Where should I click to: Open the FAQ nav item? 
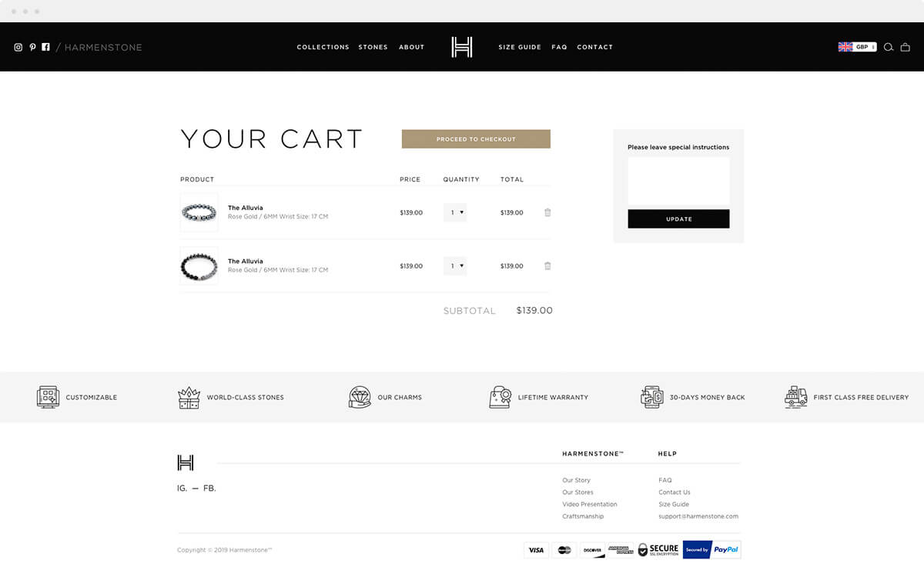[x=559, y=47]
